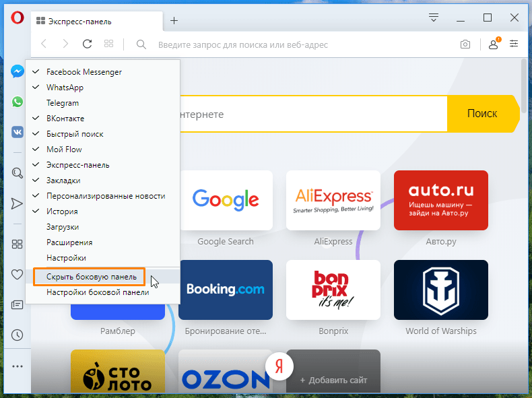Open WhatsApp sidebar icon
Screen dimensions: 532x398
(x=18, y=102)
